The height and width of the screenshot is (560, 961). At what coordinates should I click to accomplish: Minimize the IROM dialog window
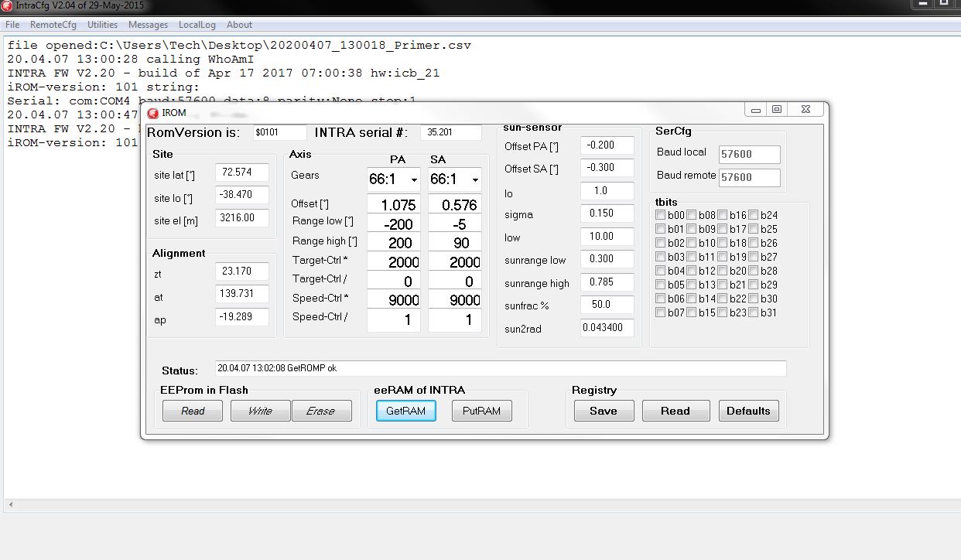(755, 110)
